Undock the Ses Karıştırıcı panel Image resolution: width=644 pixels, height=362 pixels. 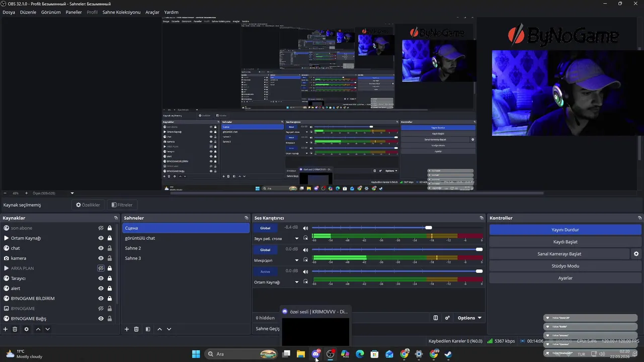[482, 218]
